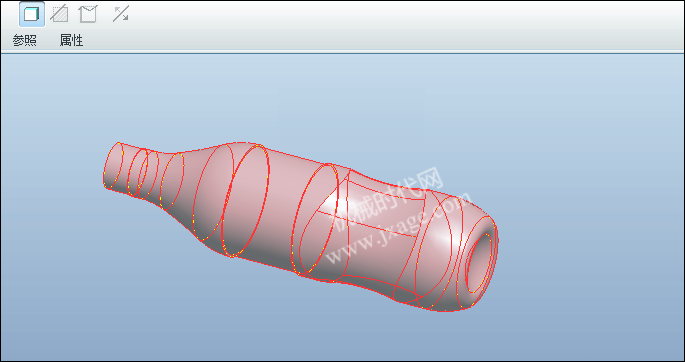The width and height of the screenshot is (685, 362).
Task: Select the neck thread rings on bottle
Action: pyautogui.click(x=143, y=173)
